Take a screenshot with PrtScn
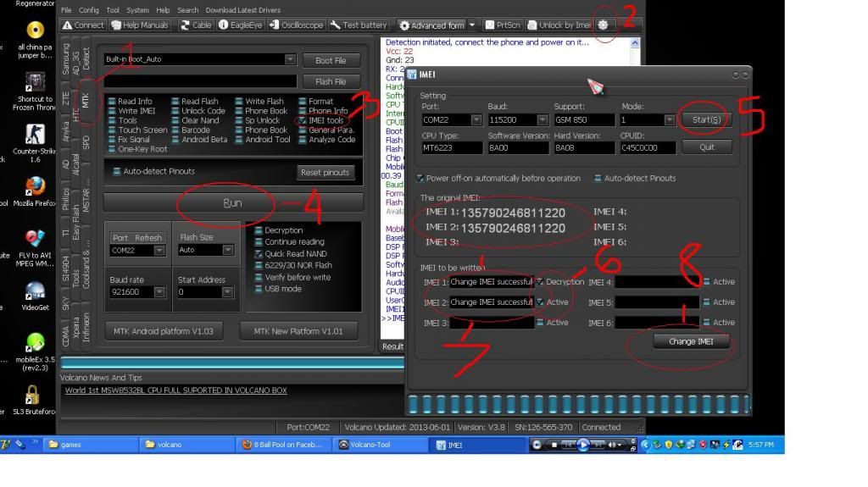This screenshot has height=487, width=868. pos(504,25)
